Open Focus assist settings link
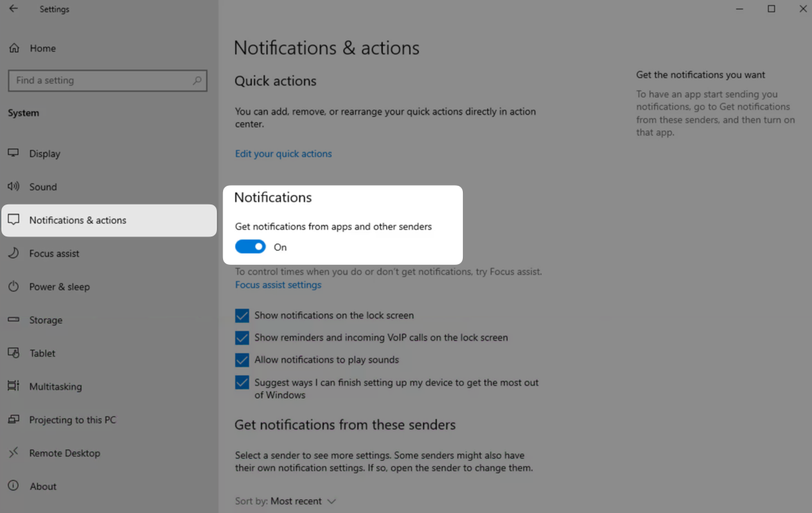812x513 pixels. pyautogui.click(x=278, y=285)
